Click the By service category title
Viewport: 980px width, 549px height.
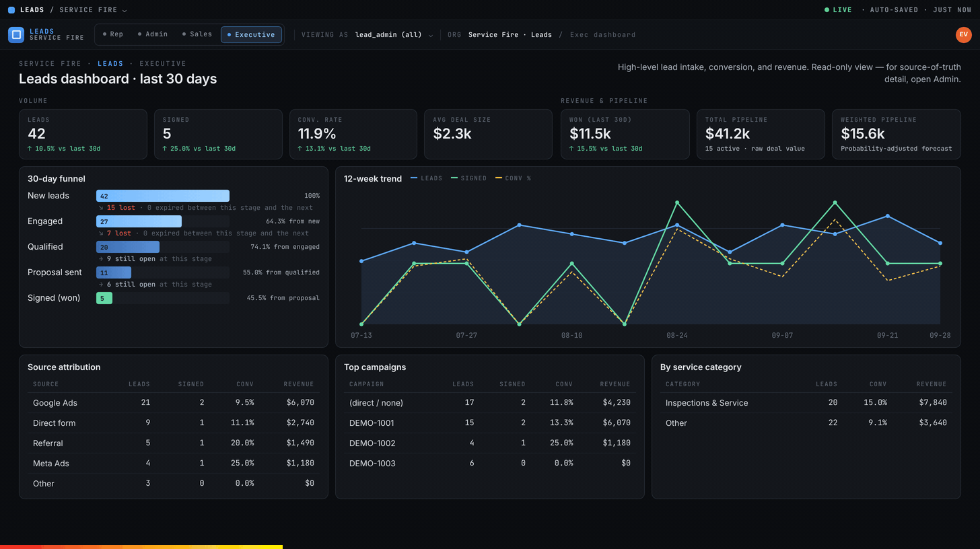(x=701, y=367)
